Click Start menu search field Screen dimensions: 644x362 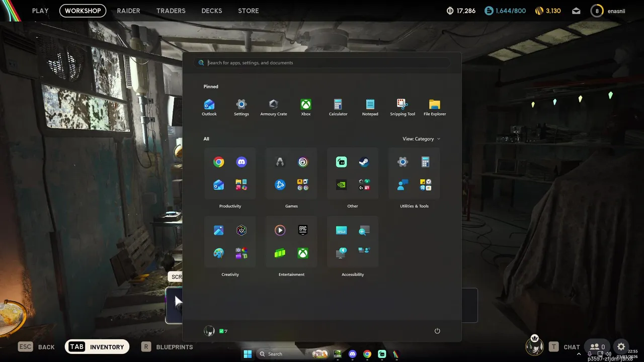click(x=322, y=63)
